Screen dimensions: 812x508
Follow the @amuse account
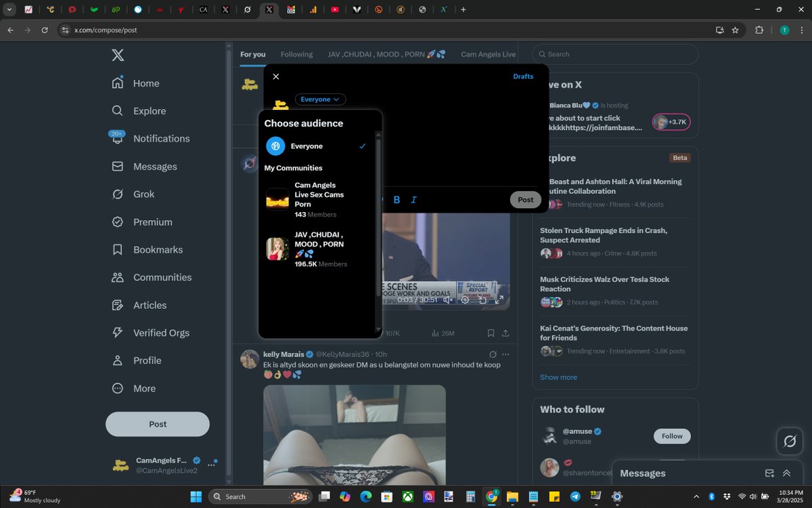point(672,436)
